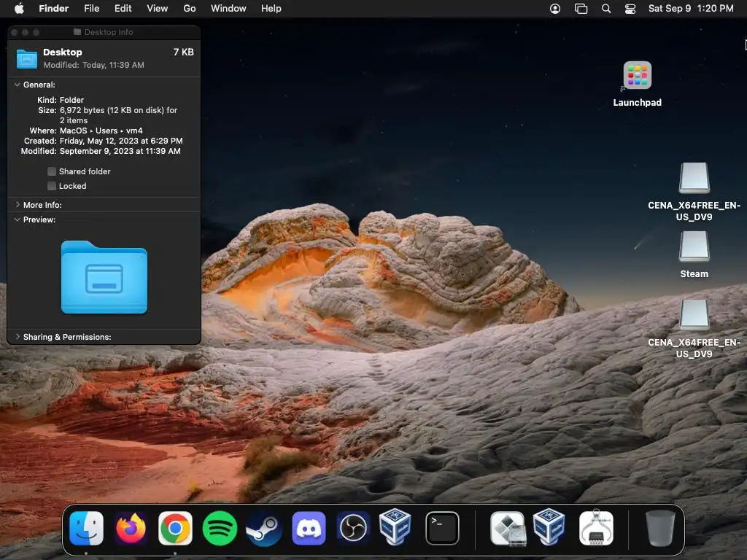This screenshot has width=747, height=560.
Task: Click the overlapping windows icon in menu bar
Action: click(x=581, y=9)
